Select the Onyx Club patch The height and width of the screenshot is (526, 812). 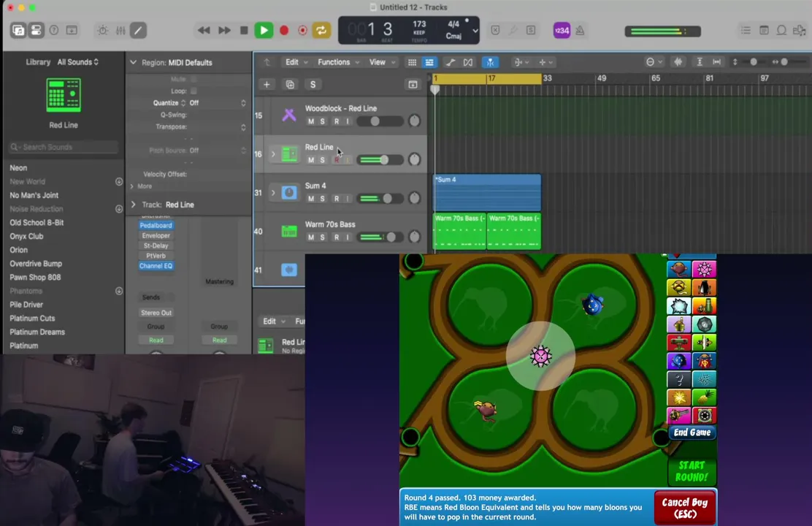tap(26, 236)
